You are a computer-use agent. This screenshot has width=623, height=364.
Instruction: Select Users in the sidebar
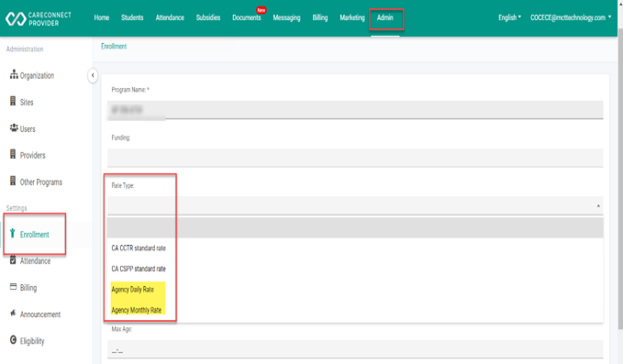pos(28,129)
